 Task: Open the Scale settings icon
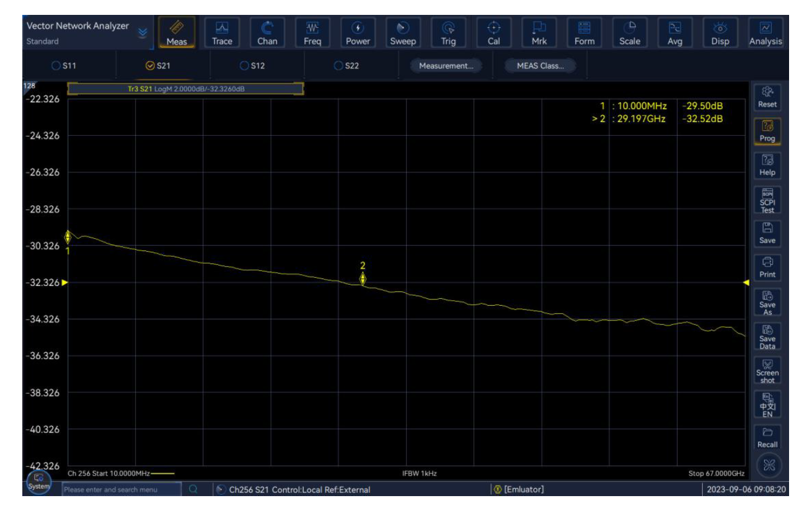tap(630, 33)
